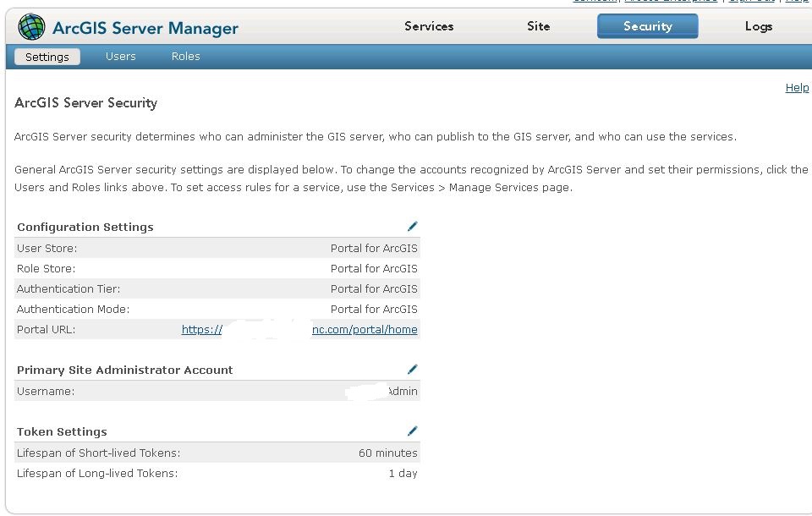Viewport: 812px width, 516px height.
Task: Go to the Logs tab
Action: pyautogui.click(x=759, y=26)
